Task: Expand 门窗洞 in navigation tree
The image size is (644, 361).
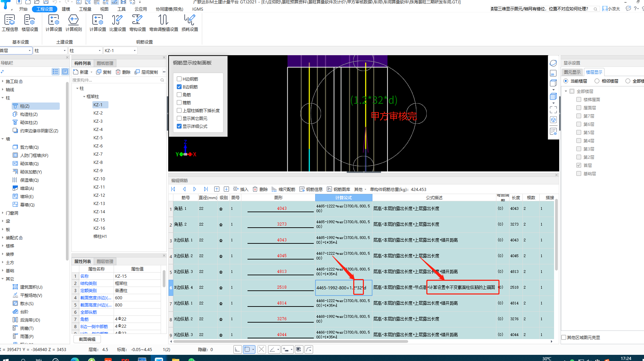Action: pos(3,213)
